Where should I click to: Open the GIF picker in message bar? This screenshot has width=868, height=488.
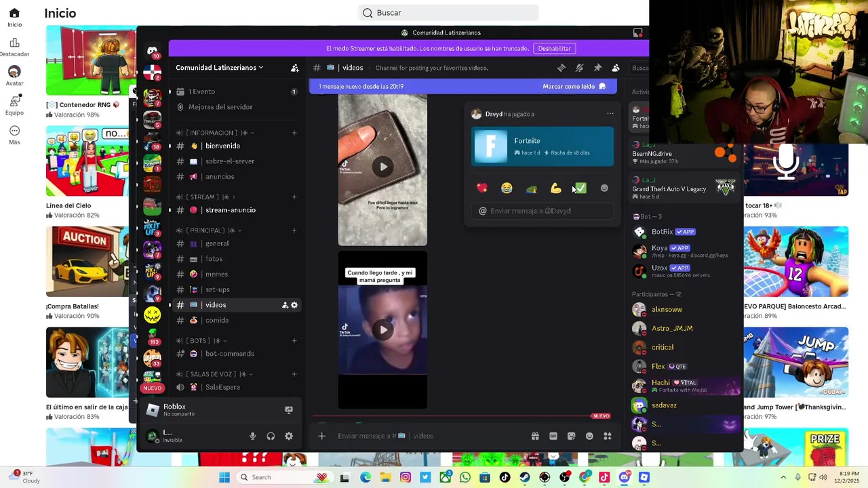(x=553, y=436)
